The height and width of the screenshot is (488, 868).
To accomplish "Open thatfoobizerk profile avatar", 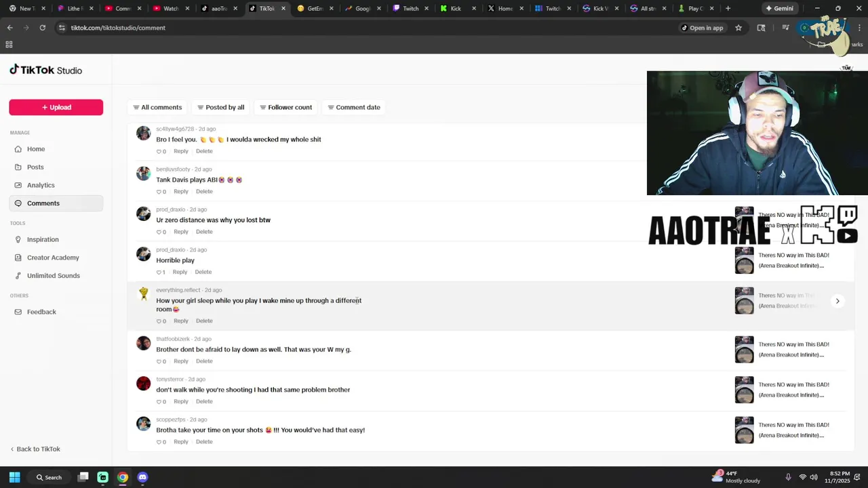I will tap(143, 343).
